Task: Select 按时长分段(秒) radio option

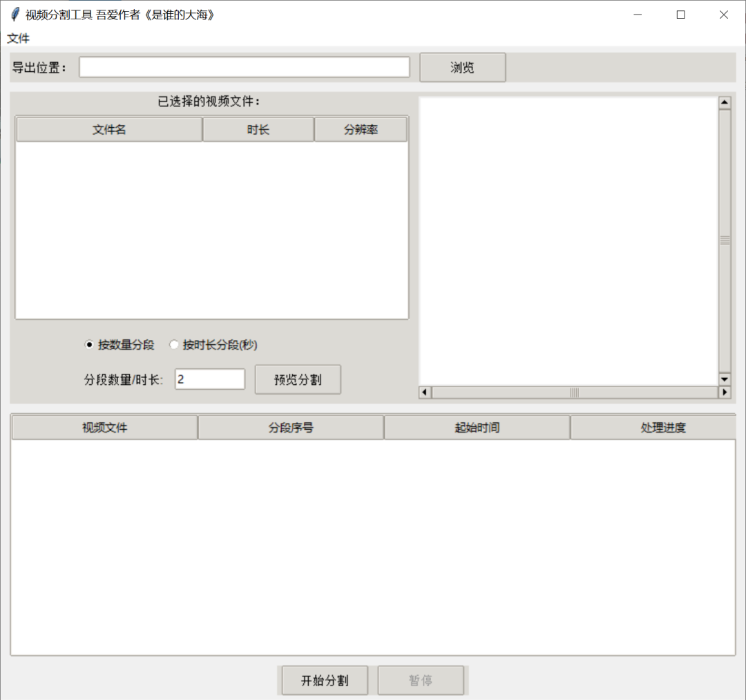Action: 213,345
